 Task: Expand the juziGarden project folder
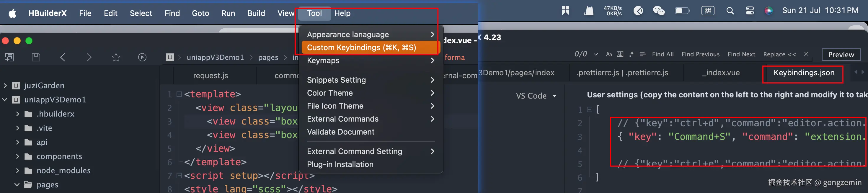coord(5,86)
